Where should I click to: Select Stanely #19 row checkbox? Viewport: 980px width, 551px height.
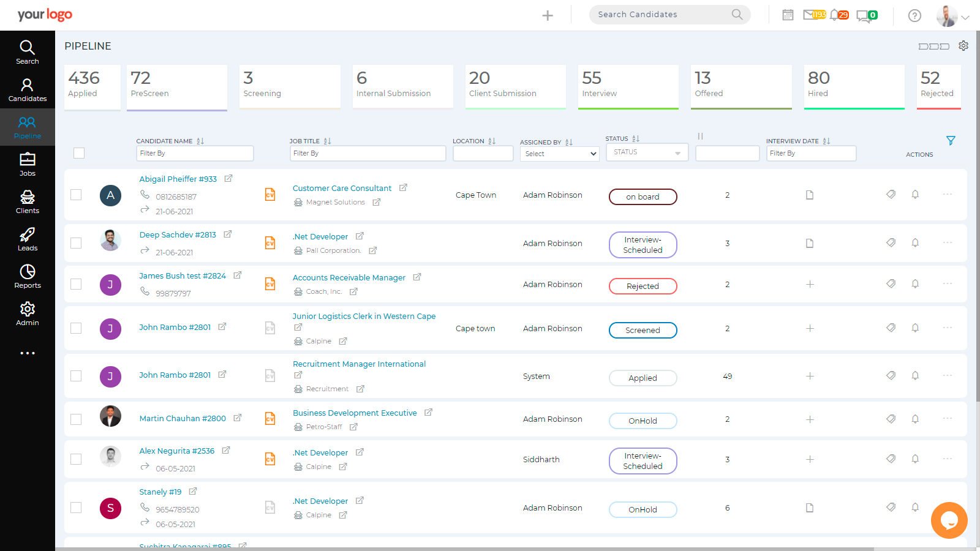(x=76, y=508)
